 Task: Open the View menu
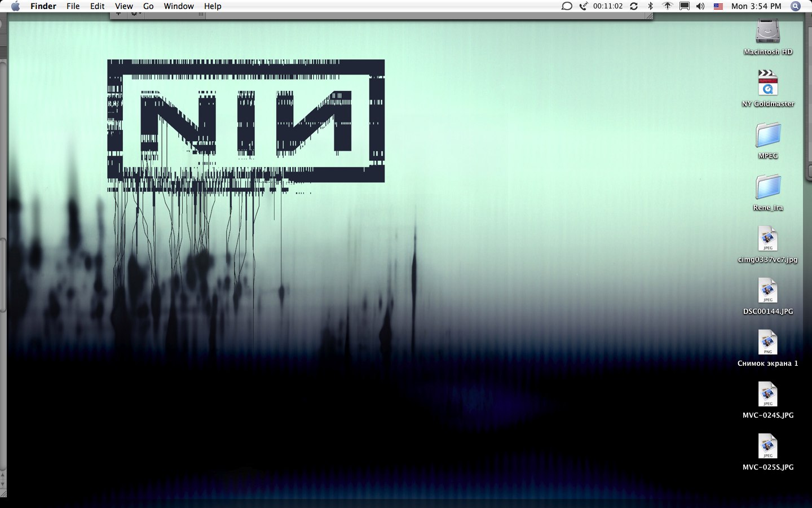pos(124,6)
